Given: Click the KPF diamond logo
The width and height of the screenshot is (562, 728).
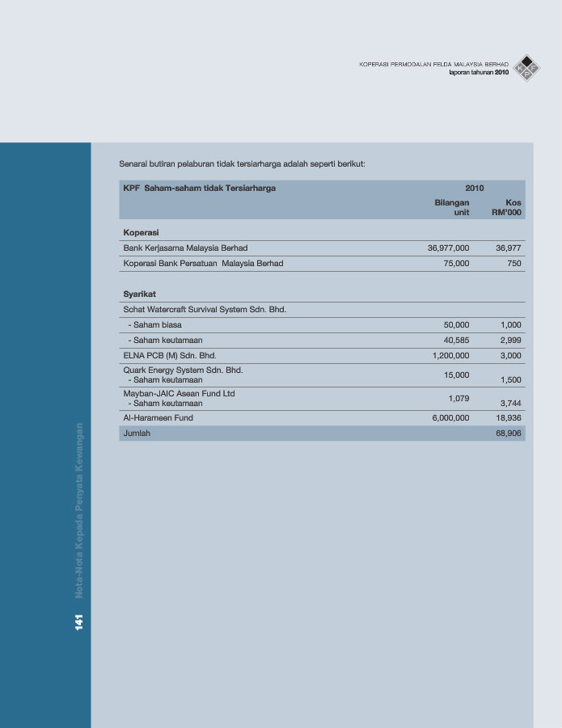Looking at the screenshot, I should [527, 67].
